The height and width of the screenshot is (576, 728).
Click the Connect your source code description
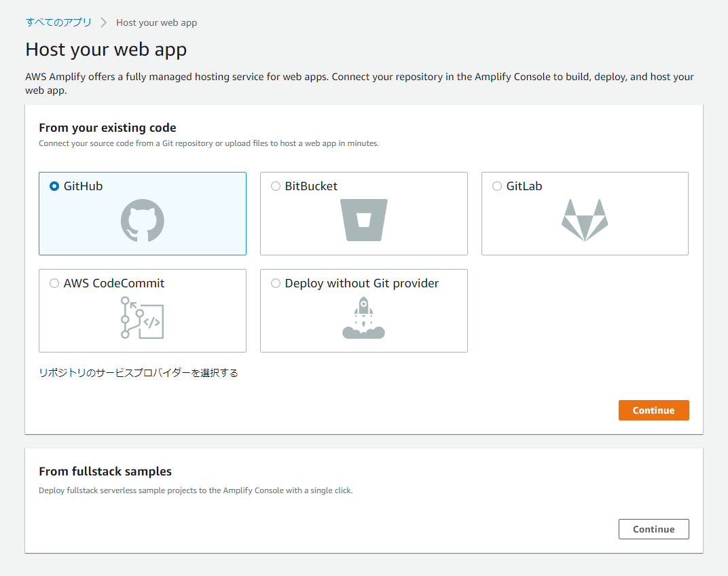click(x=209, y=143)
